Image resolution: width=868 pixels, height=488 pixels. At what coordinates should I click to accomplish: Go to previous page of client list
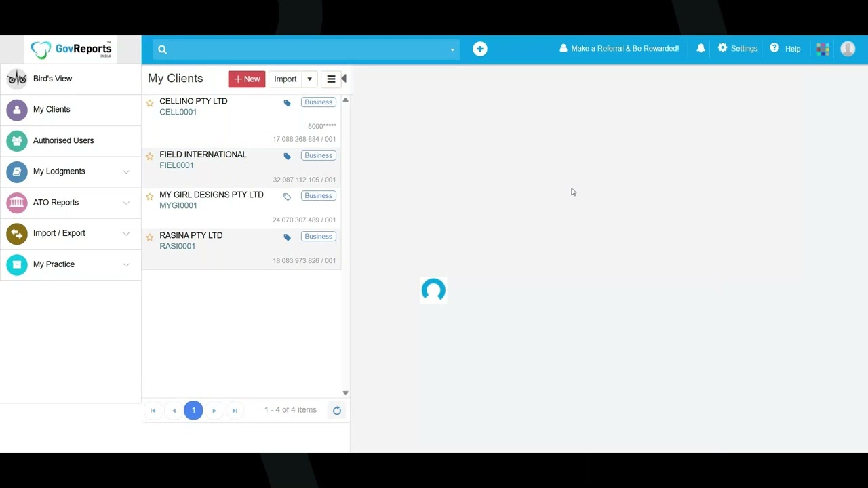[x=174, y=411]
